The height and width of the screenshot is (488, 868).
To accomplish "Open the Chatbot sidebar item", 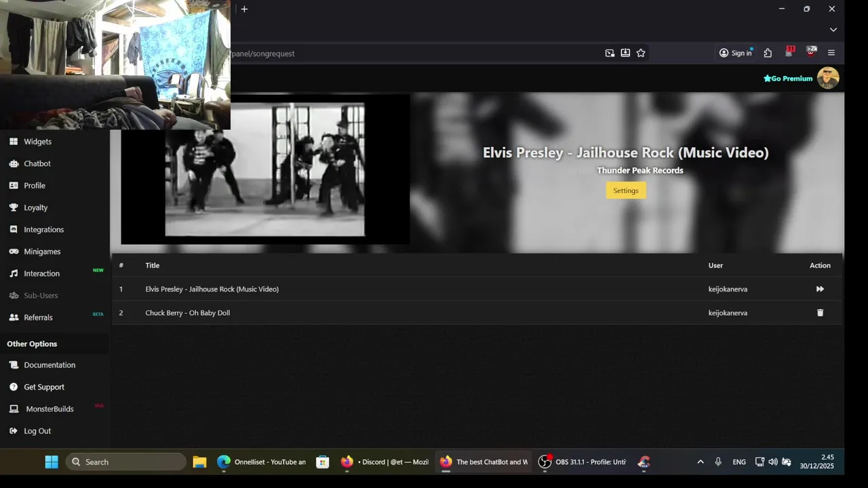I will point(37,163).
